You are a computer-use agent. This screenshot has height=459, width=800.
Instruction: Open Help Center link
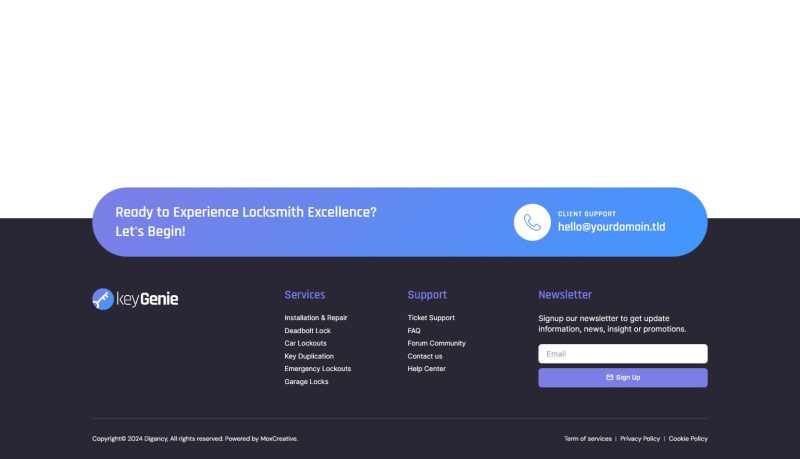[427, 369]
